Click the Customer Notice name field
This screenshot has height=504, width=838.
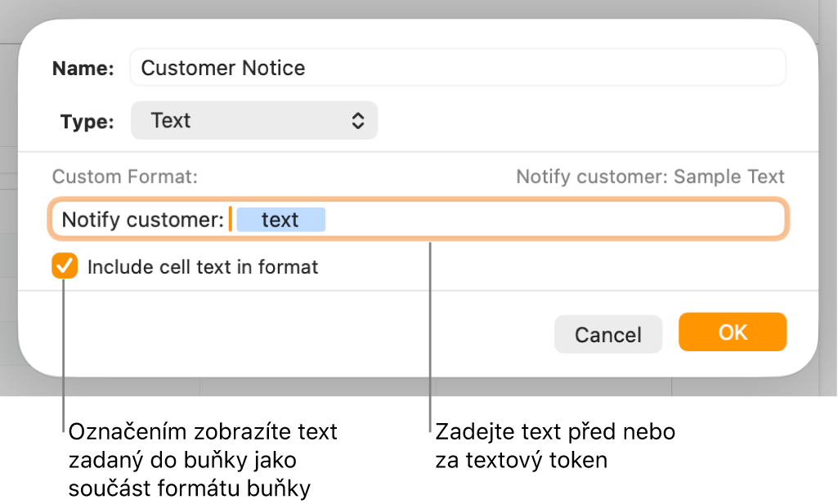(458, 68)
